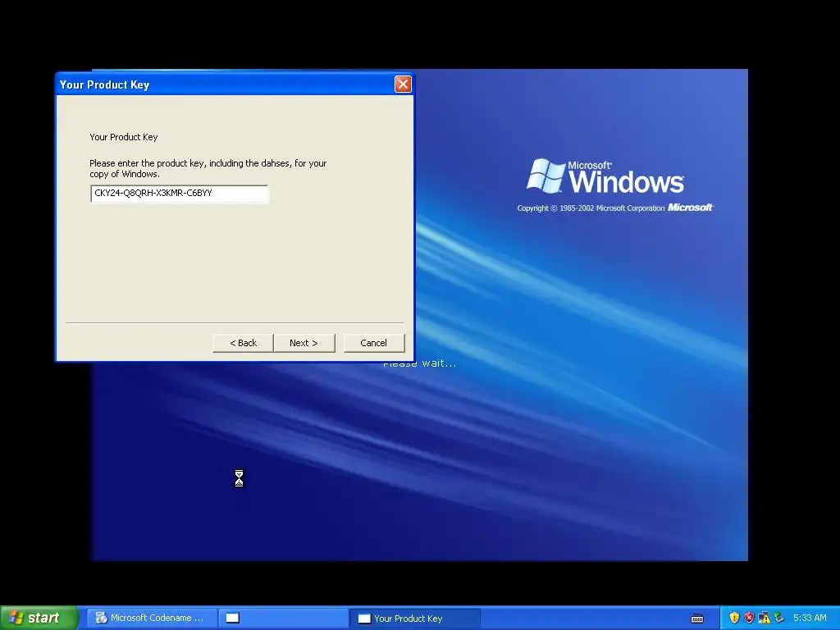The image size is (840, 630).
Task: Cancel the product key dialog
Action: tap(374, 343)
